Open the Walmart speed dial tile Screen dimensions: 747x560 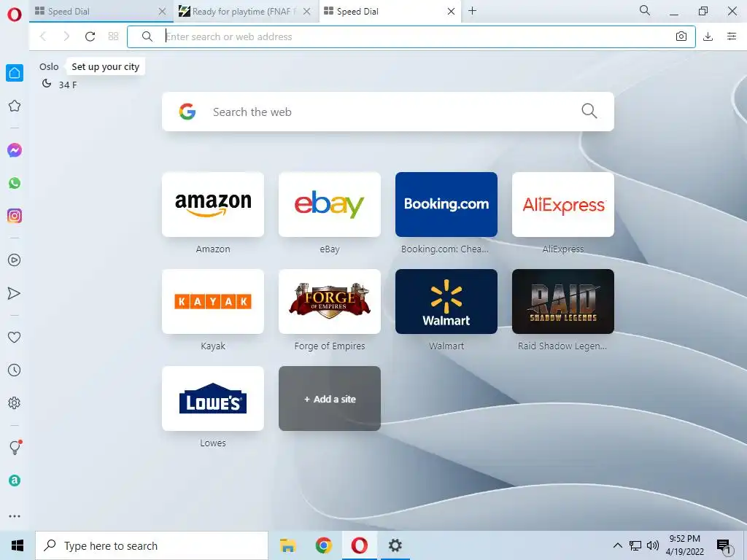point(446,301)
